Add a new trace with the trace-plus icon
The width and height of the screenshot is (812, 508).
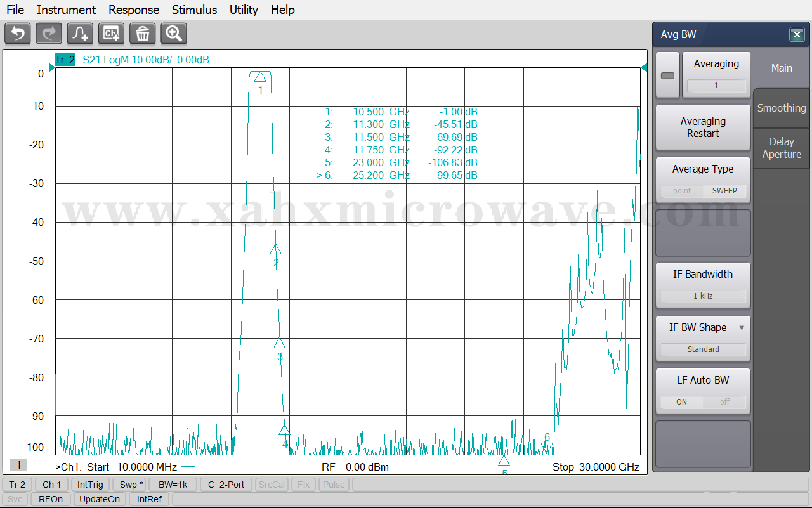[x=80, y=34]
